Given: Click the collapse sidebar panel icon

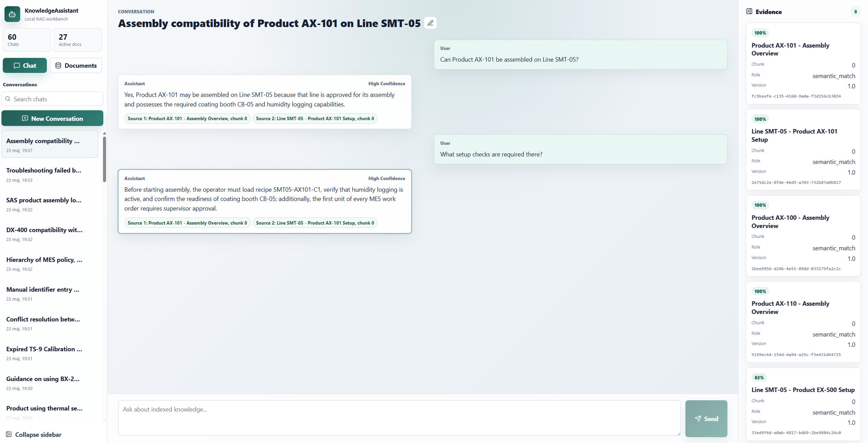Looking at the screenshot, I should pyautogui.click(x=9, y=434).
